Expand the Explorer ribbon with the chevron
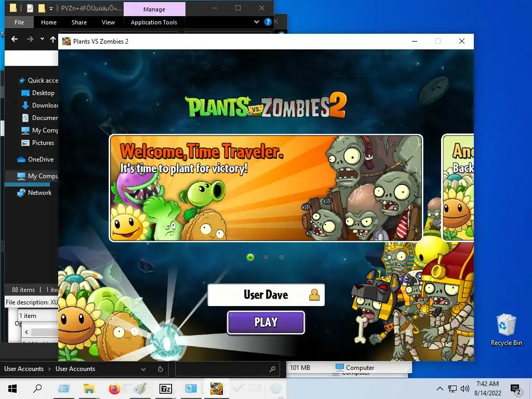 (x=257, y=22)
